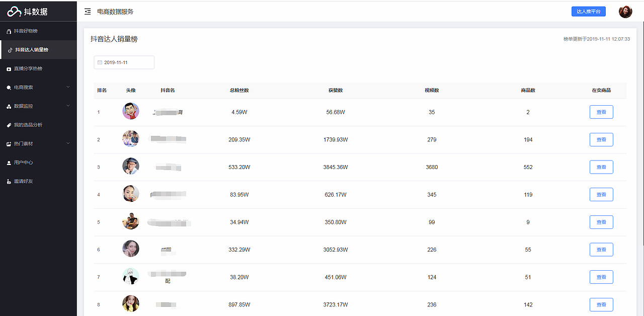Click the 抖数据 cloud logo icon
Screen dimensions: 644x316
pos(14,12)
